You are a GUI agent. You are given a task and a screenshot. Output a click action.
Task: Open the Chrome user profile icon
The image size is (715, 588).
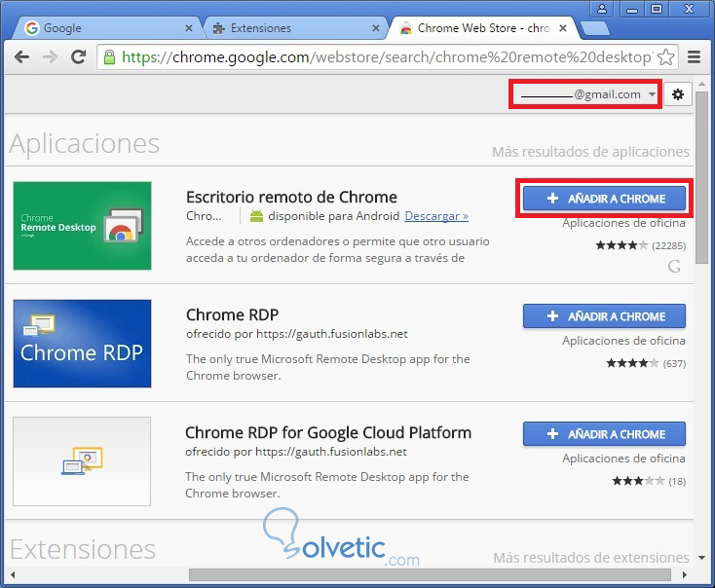pos(602,9)
